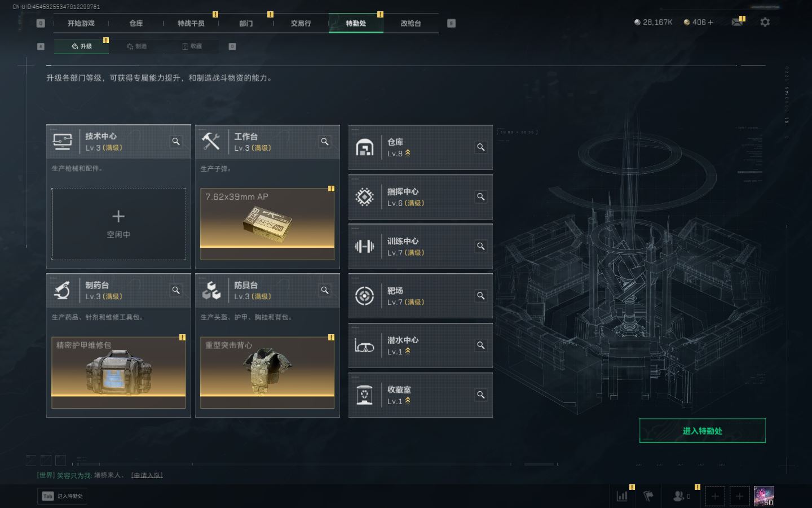Add production in idle 空闲中 slot

click(x=118, y=224)
